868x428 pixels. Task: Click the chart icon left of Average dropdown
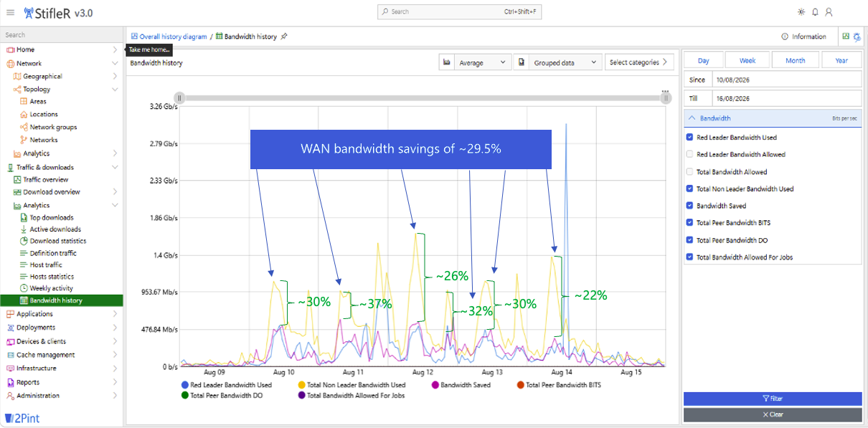(x=447, y=62)
